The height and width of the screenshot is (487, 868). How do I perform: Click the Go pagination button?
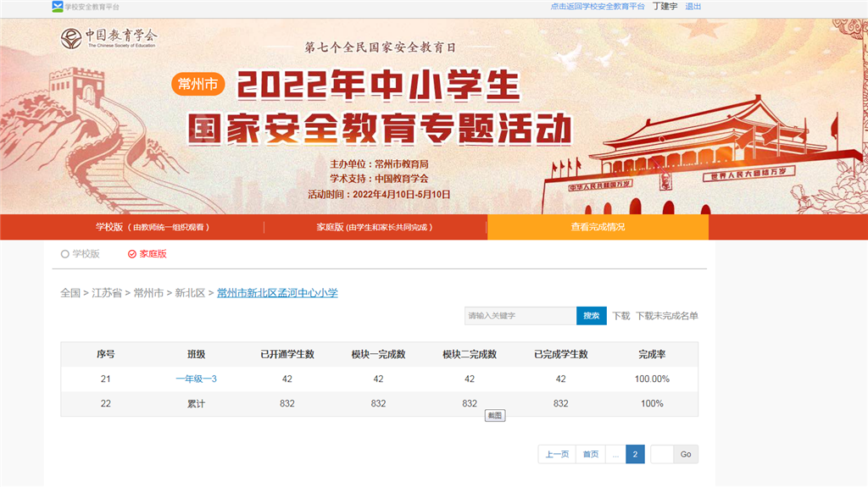(686, 454)
